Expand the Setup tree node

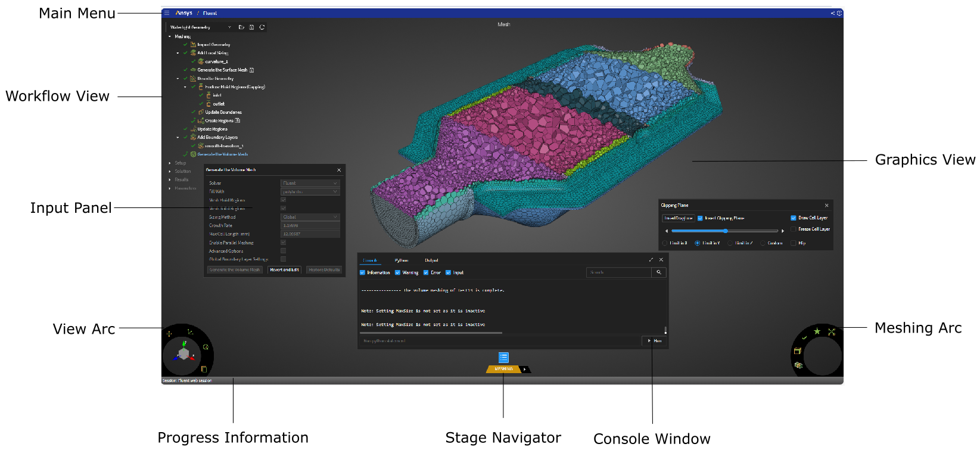tap(170, 163)
